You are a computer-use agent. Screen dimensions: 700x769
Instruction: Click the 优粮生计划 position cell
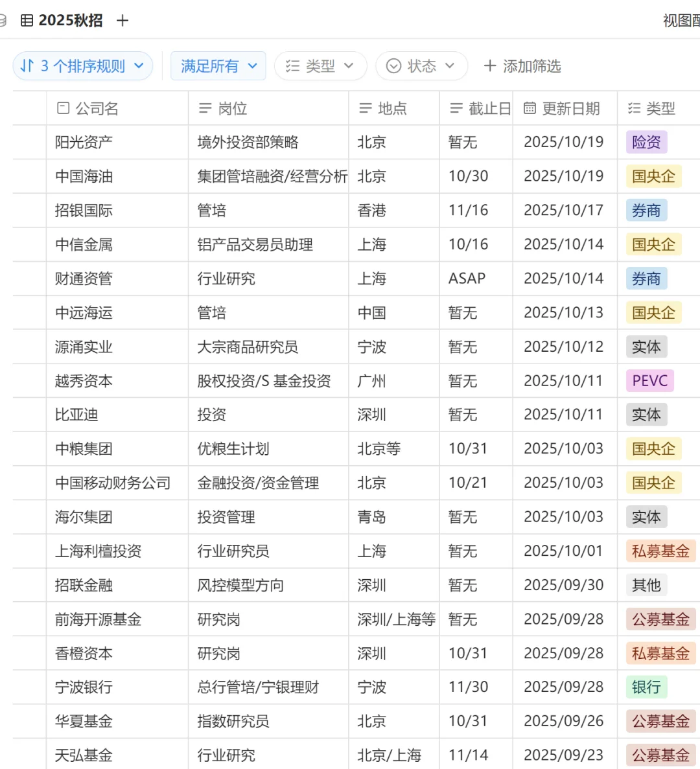pos(268,449)
